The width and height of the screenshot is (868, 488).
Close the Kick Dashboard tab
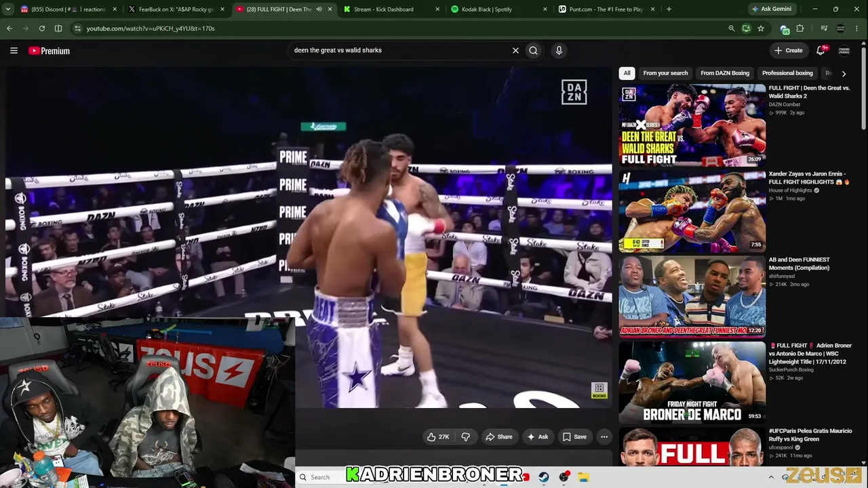click(437, 9)
